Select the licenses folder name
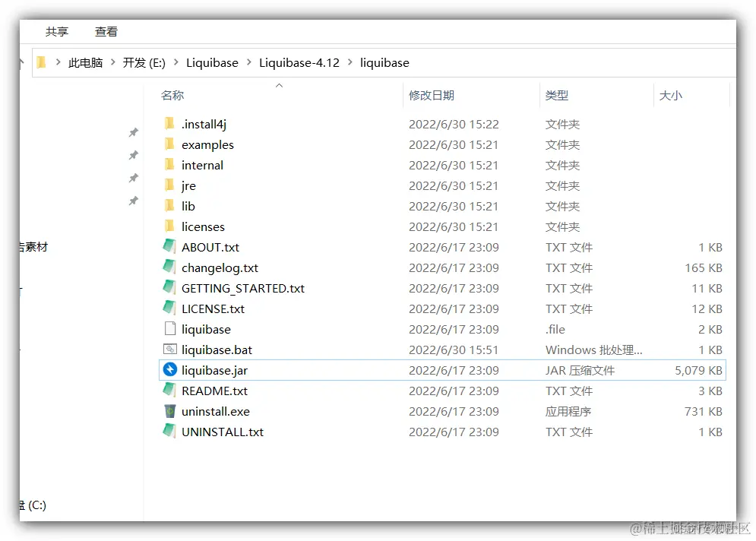 [x=203, y=226]
